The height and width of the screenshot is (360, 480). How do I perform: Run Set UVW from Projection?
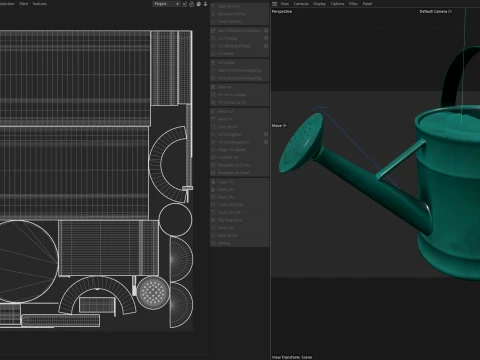(237, 30)
